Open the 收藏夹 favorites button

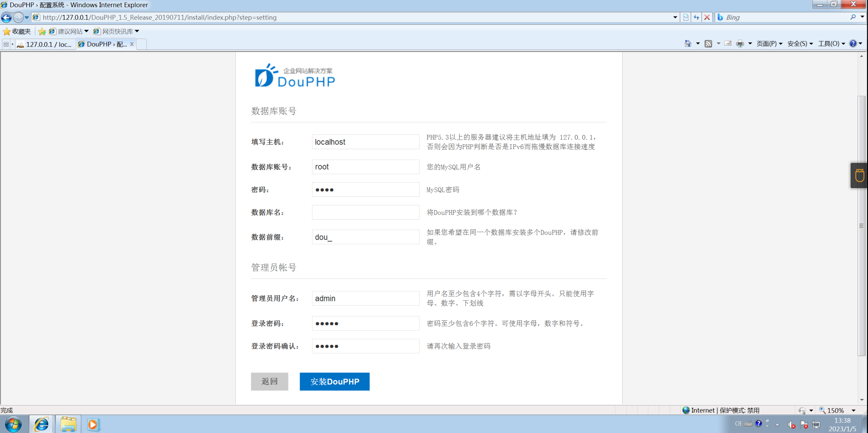pos(17,31)
